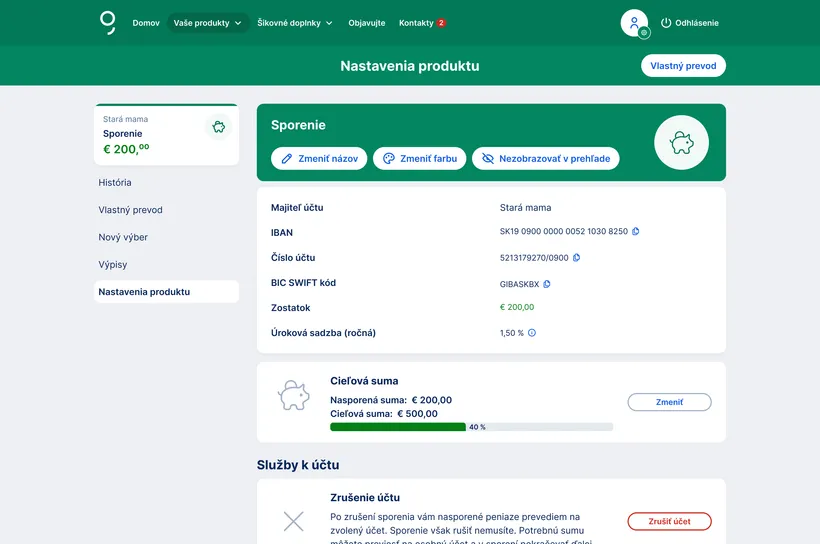820x544 pixels.
Task: Toggle Nezobrazovať v prehľade visibility
Action: (x=546, y=159)
